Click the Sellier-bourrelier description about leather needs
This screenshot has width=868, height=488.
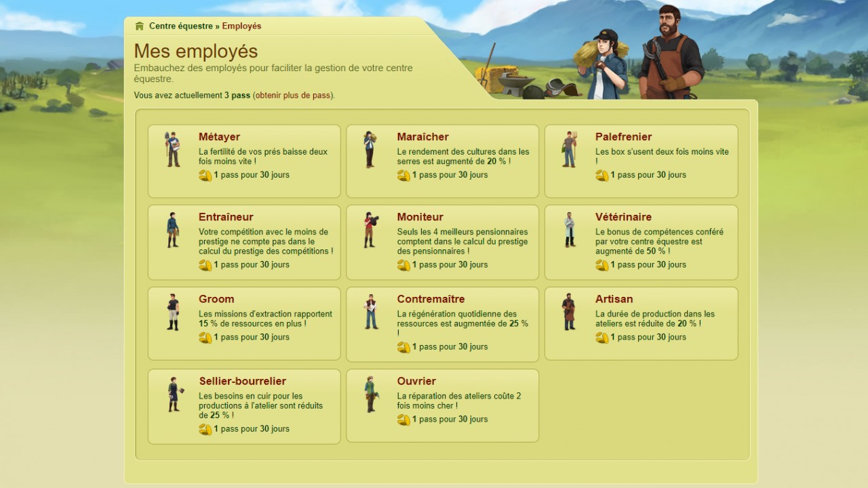point(260,405)
